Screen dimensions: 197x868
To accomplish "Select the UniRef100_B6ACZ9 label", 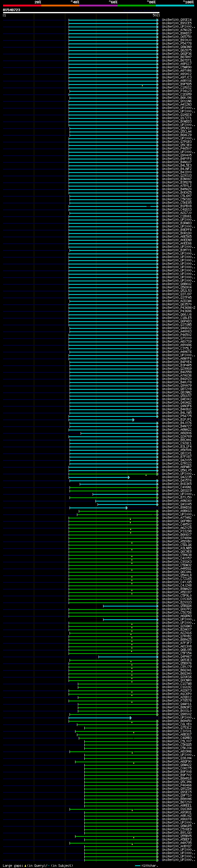I will click(177, 135).
